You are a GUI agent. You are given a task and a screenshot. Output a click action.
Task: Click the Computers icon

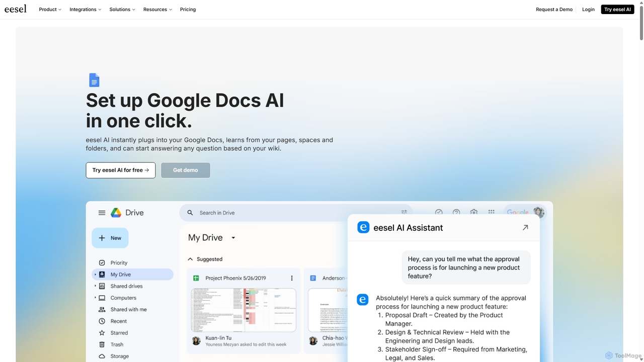(x=102, y=298)
